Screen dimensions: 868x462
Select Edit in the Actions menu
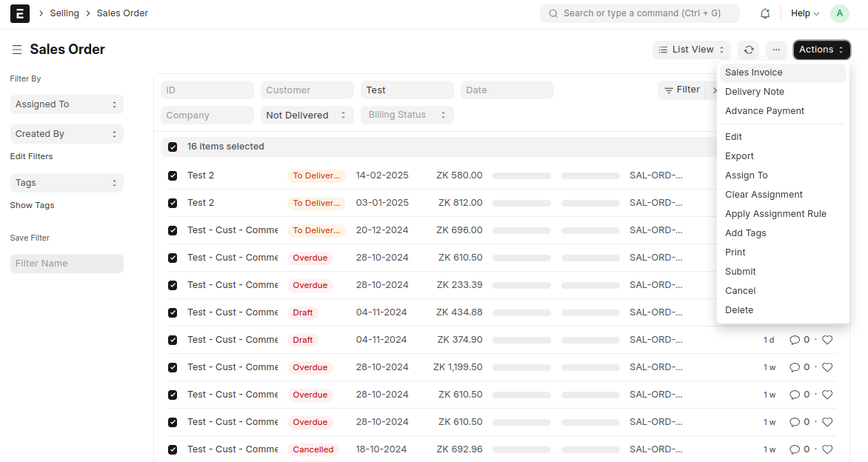click(783, 137)
